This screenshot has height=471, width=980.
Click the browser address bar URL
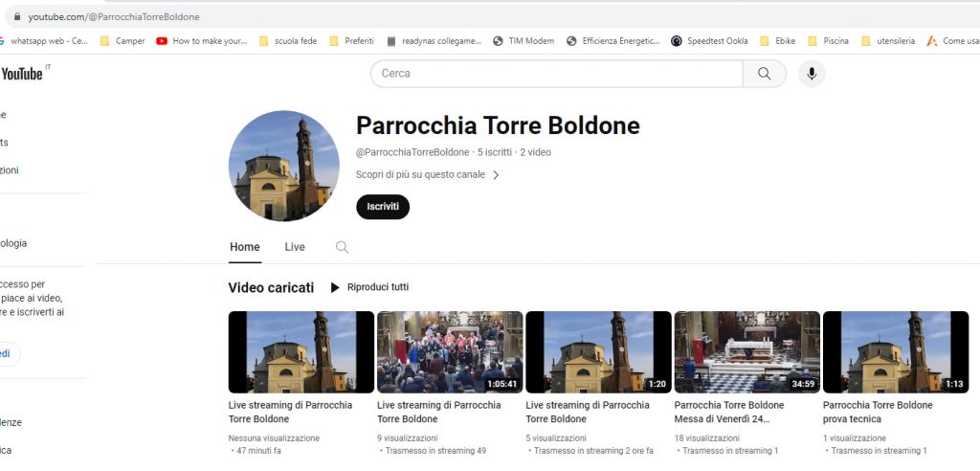click(x=114, y=17)
